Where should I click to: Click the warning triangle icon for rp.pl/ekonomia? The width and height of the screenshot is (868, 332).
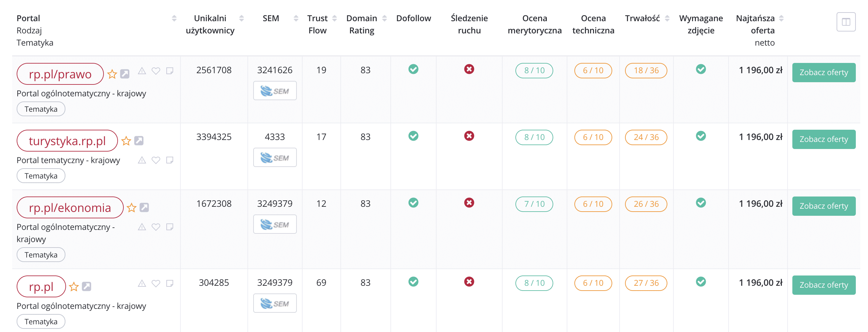coord(142,227)
